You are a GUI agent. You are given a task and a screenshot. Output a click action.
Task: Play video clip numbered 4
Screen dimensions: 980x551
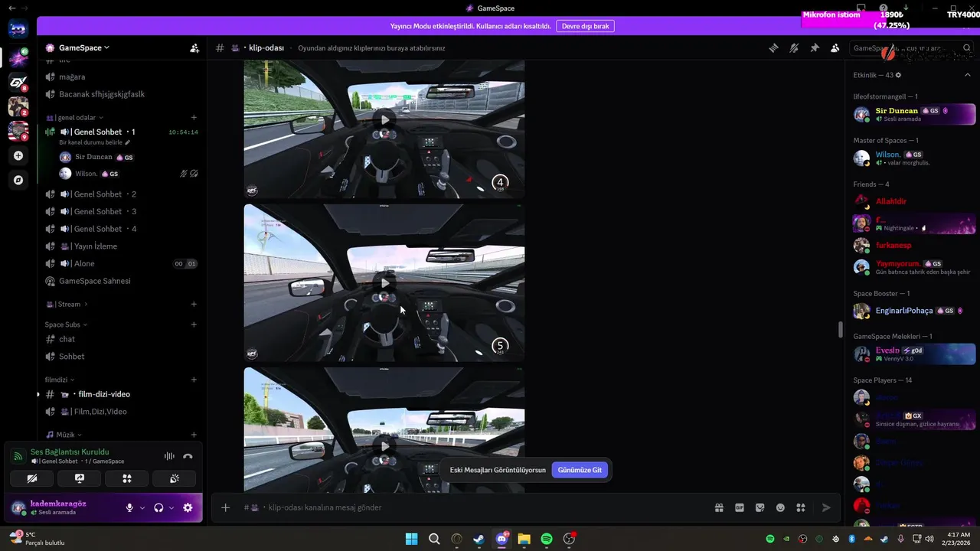coord(384,119)
